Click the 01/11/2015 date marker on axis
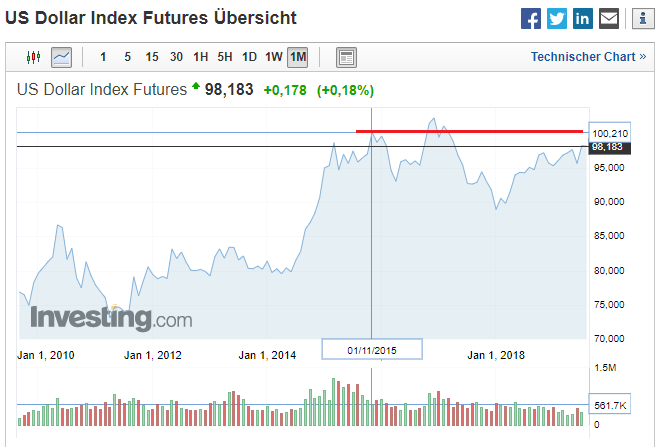Screen dimensions: 660x447 tap(372, 350)
